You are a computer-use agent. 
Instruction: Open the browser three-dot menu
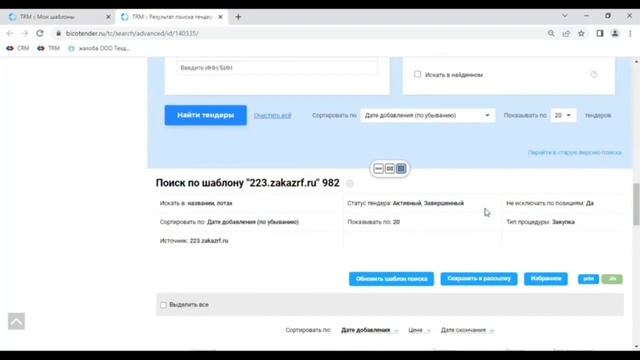[630, 33]
